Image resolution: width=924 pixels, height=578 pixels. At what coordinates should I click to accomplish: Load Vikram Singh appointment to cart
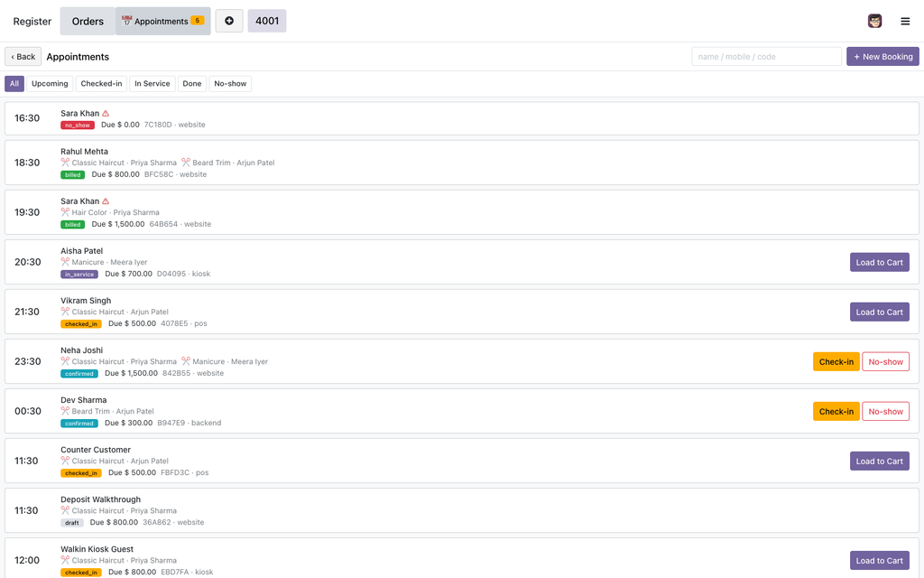click(x=879, y=312)
